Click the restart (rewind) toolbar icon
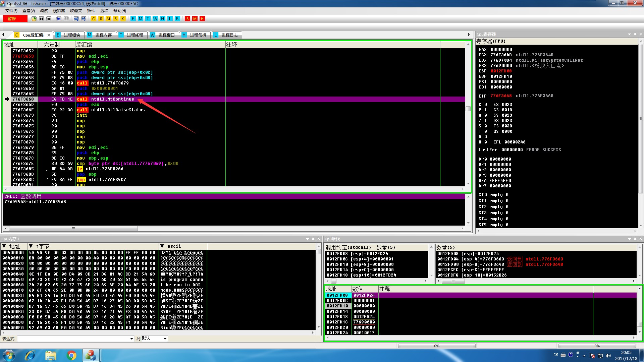 pyautogui.click(x=41, y=19)
